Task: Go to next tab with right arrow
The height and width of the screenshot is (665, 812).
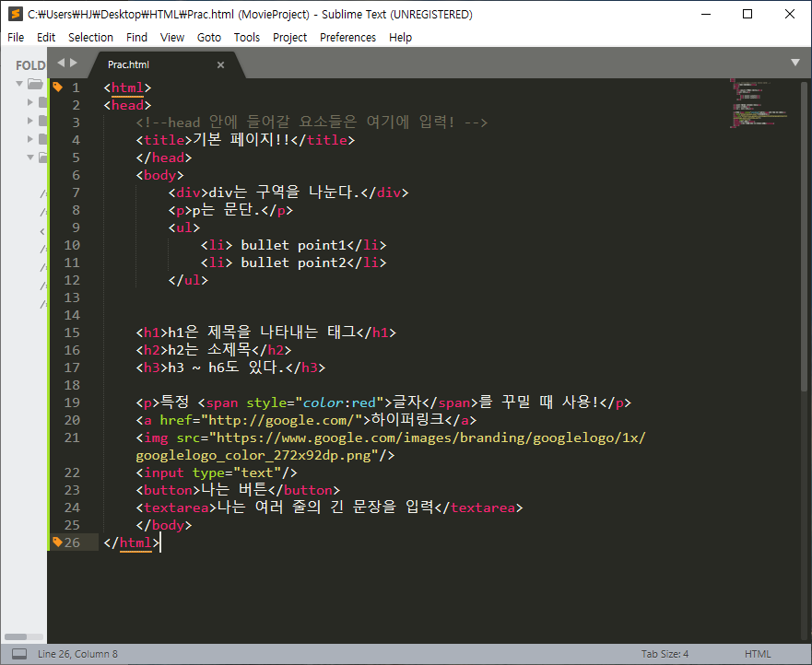Action: tap(74, 63)
